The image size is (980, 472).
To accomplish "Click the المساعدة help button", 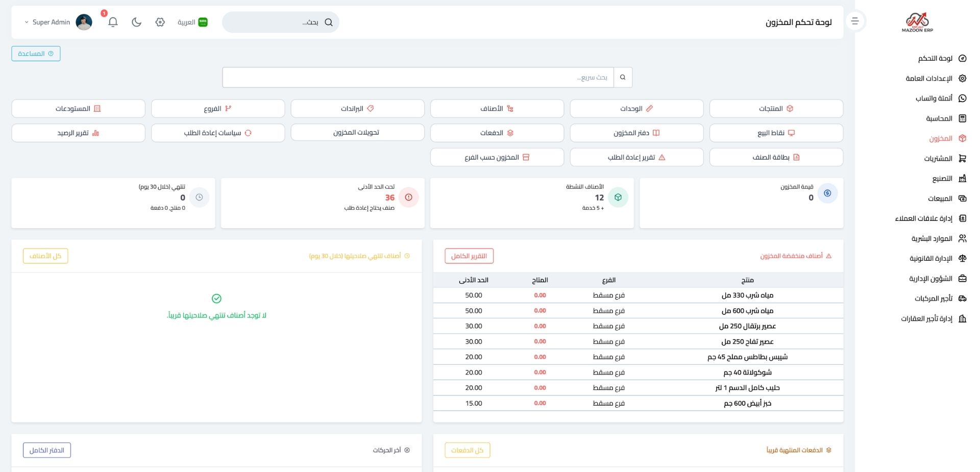I will 36,54.
